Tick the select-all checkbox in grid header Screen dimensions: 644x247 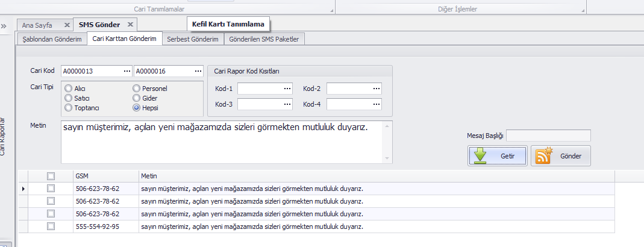coord(51,176)
